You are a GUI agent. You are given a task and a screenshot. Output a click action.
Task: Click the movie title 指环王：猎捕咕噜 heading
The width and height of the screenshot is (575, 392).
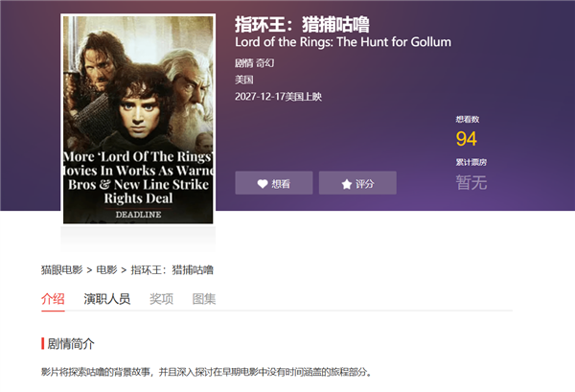coord(302,25)
